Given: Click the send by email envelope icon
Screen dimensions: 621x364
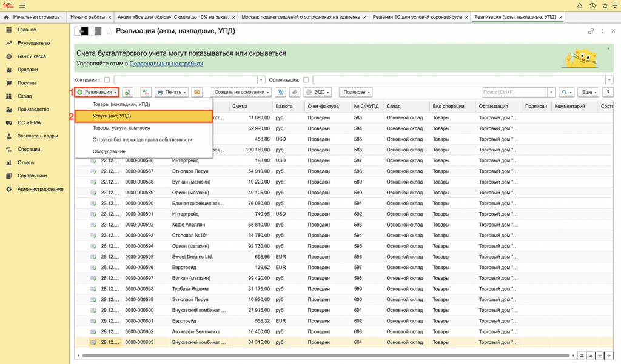Looking at the screenshot, I should pyautogui.click(x=197, y=92).
